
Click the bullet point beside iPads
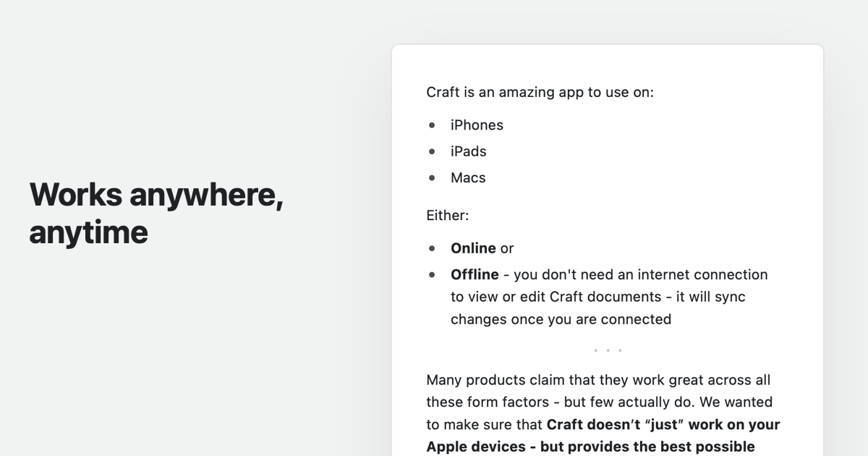(432, 151)
